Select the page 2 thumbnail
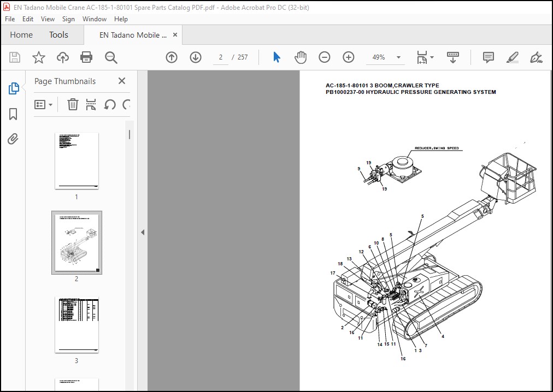Screen dimensions: 553x392 (77, 242)
